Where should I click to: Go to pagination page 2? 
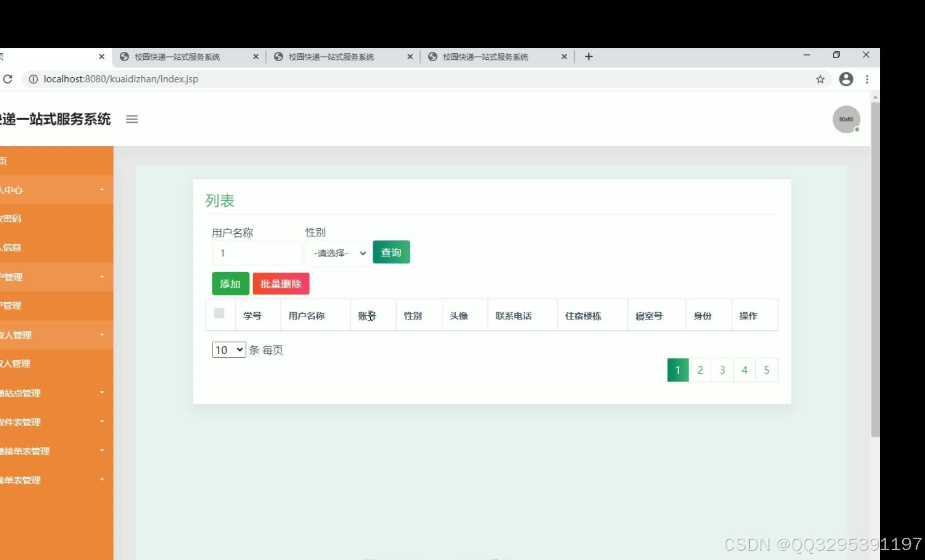700,370
